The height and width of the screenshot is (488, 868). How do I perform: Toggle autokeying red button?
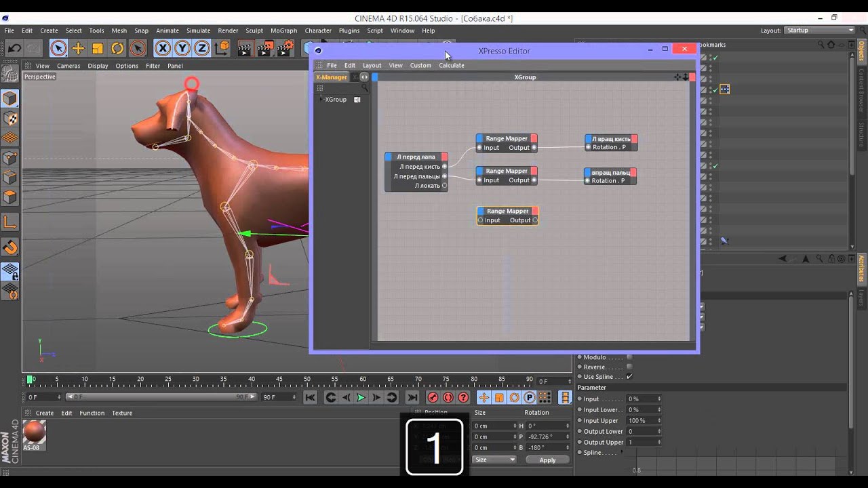click(x=448, y=398)
